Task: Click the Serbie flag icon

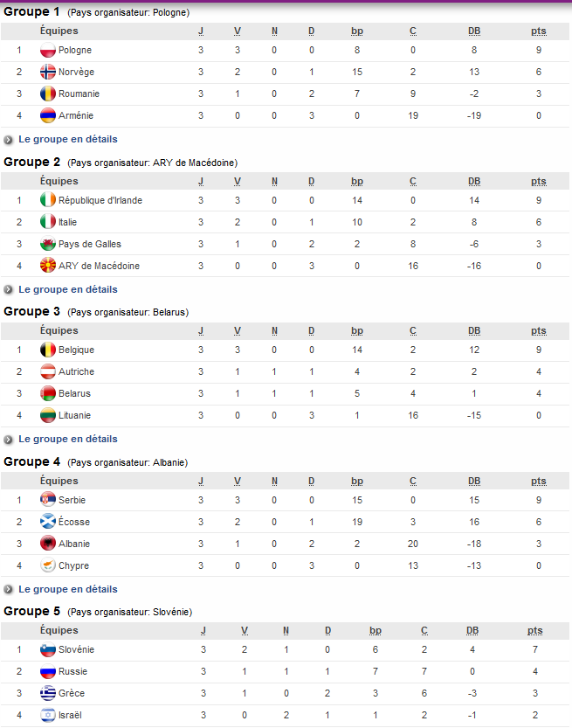Action: point(48,500)
